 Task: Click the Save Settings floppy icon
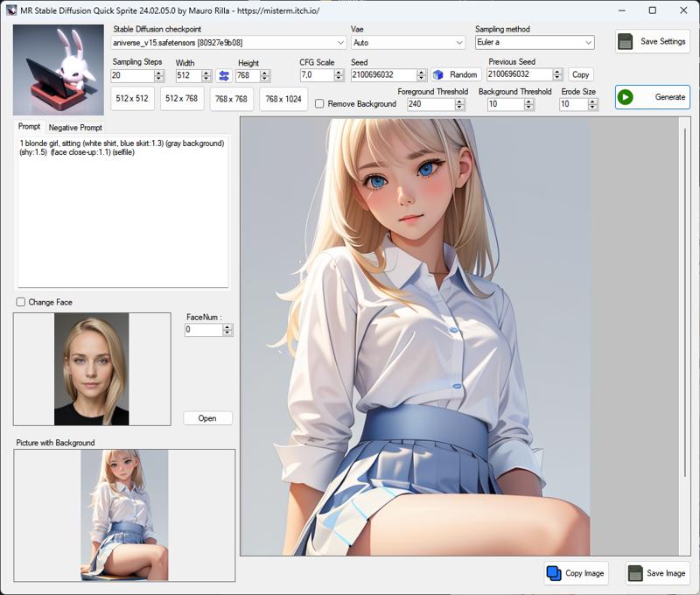coord(626,41)
